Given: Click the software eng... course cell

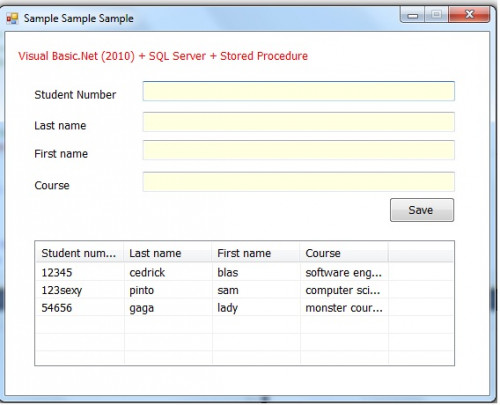Looking at the screenshot, I should [344, 272].
